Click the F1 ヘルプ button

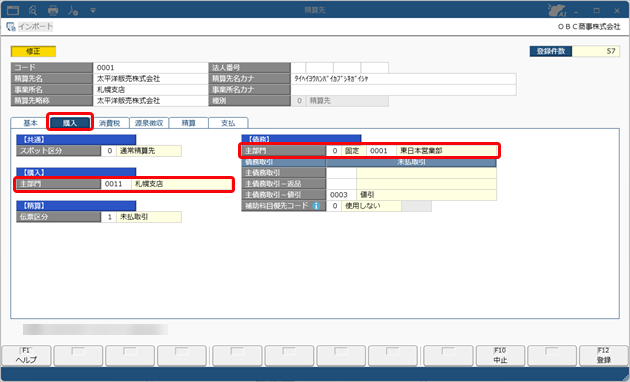coord(27,356)
